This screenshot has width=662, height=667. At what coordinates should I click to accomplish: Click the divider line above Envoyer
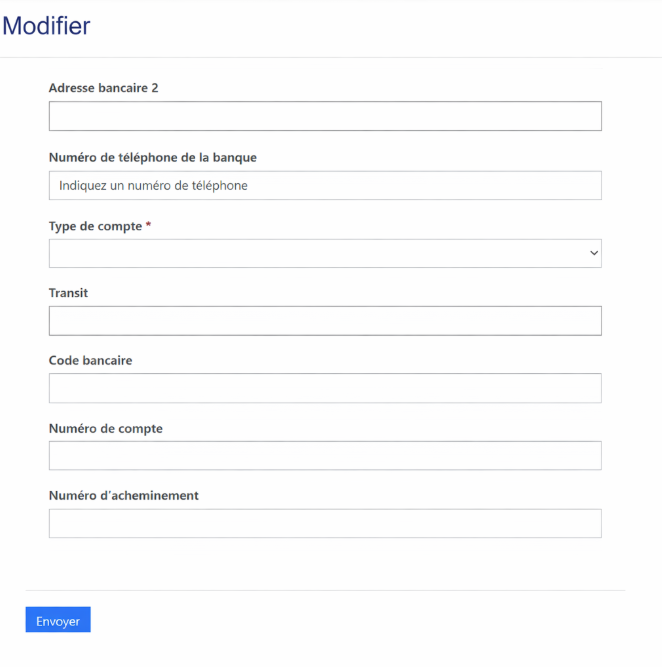pos(325,590)
